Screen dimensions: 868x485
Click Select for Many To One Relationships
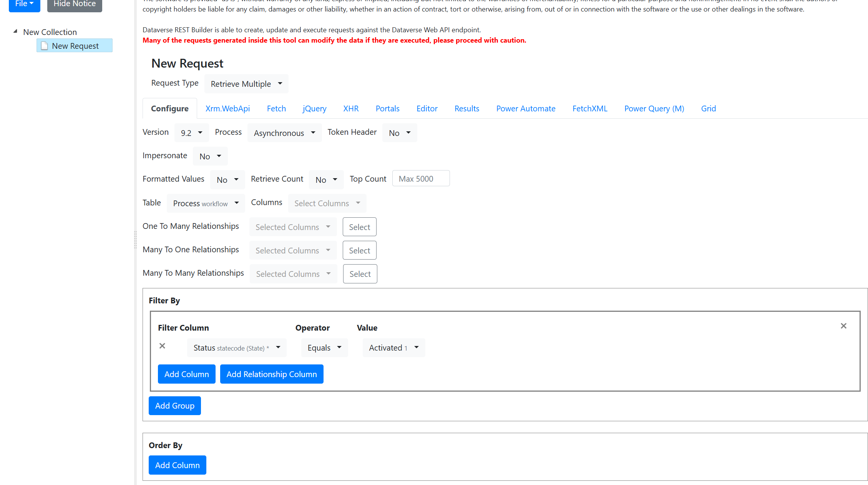[359, 250]
